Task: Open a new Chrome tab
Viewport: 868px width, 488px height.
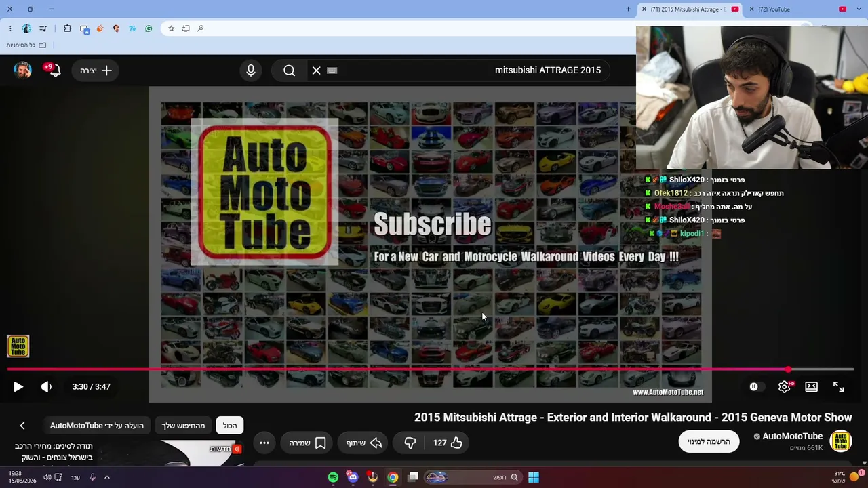Action: 629,9
